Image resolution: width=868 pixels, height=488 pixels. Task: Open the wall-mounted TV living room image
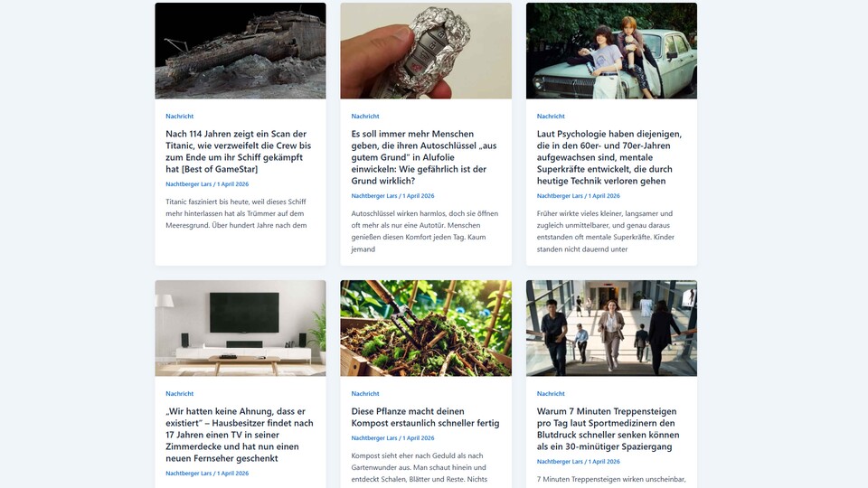[x=241, y=328]
